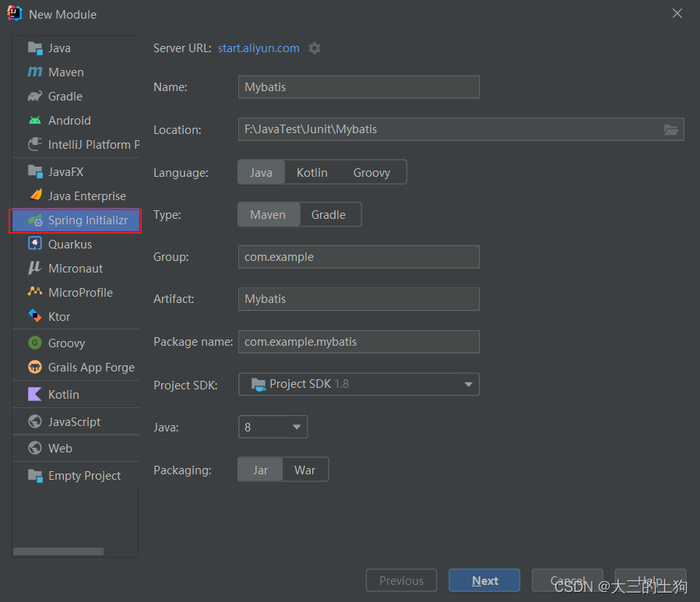
Task: Select War packaging
Action: point(305,470)
